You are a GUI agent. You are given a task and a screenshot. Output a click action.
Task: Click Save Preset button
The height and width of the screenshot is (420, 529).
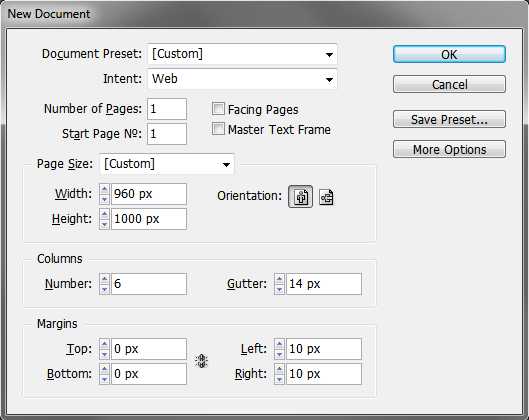pos(449,119)
